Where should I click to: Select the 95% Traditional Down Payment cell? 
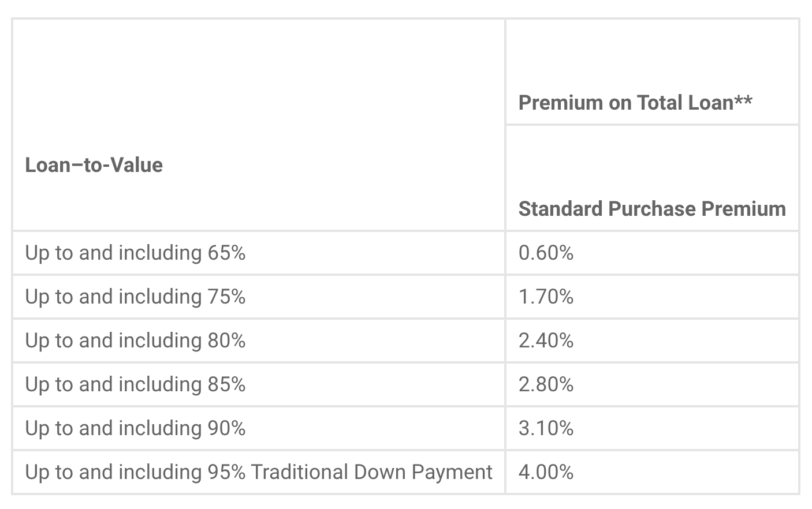[x=258, y=472]
